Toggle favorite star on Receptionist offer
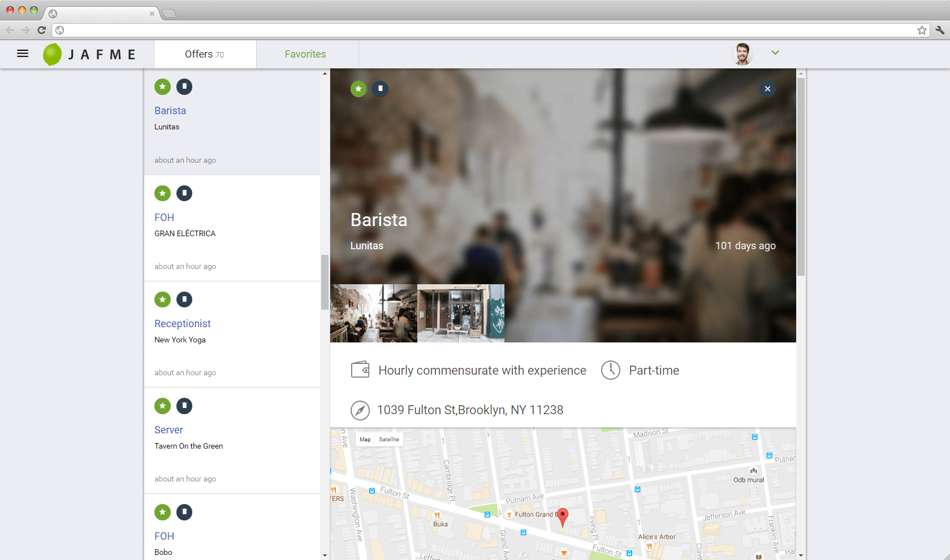Screen dimensions: 950x560 point(163,299)
